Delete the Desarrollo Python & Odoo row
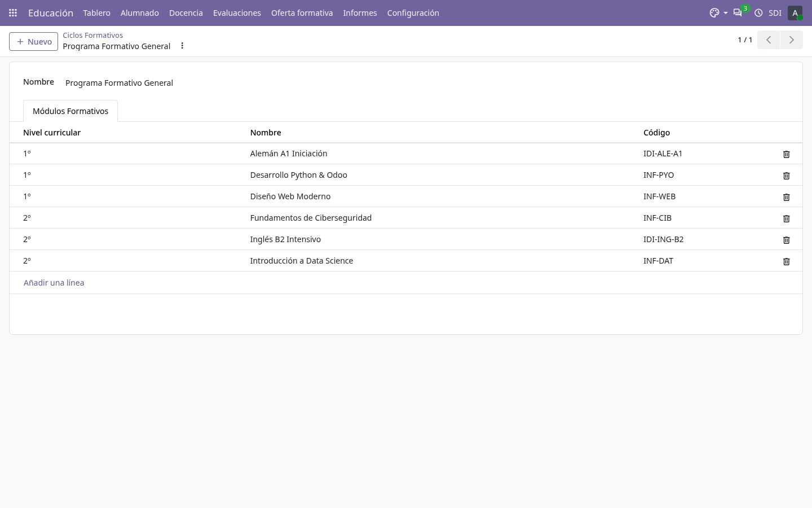This screenshot has width=812, height=508. click(786, 176)
